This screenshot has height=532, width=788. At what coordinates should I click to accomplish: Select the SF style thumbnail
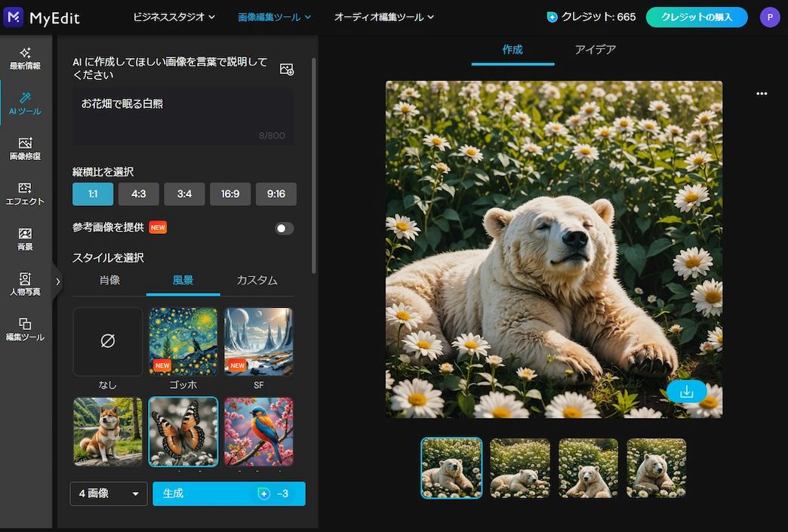click(x=258, y=342)
